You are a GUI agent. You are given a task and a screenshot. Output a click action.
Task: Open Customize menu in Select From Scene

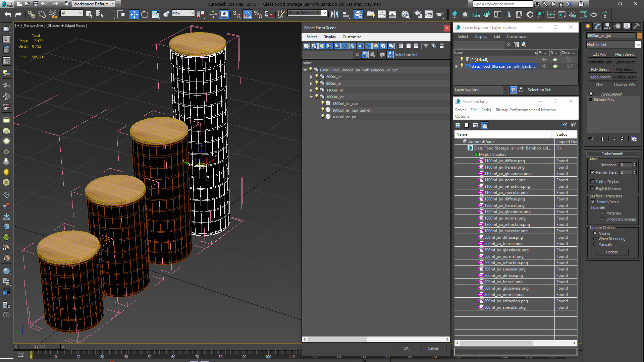point(352,37)
